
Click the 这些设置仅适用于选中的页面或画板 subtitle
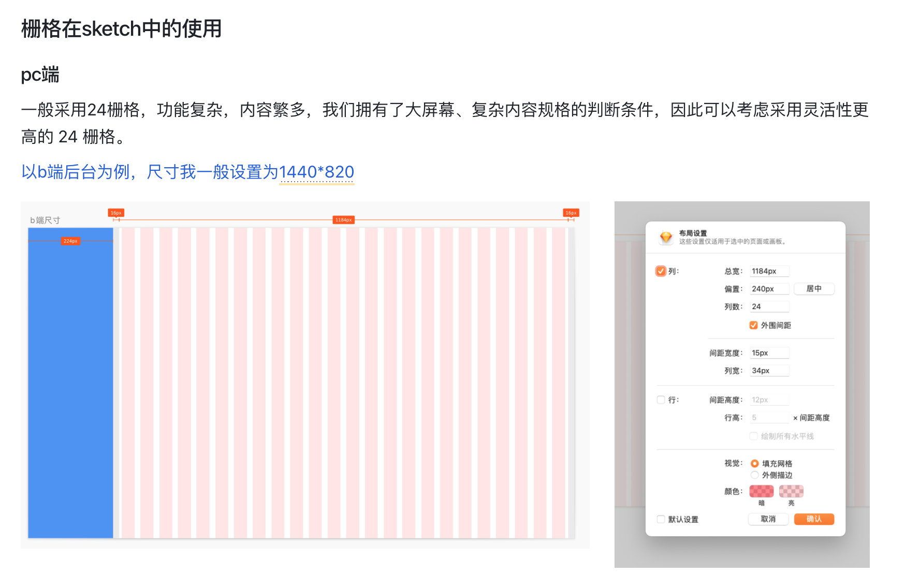(x=733, y=241)
